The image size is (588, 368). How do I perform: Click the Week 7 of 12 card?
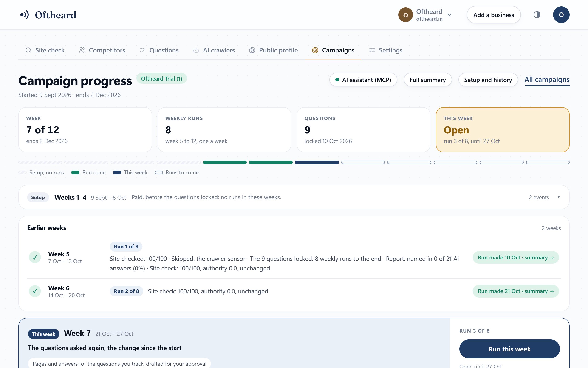point(85,130)
